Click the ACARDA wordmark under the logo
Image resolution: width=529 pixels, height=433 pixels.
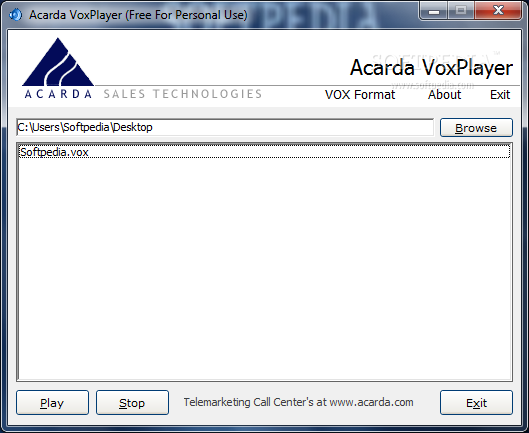(58, 94)
